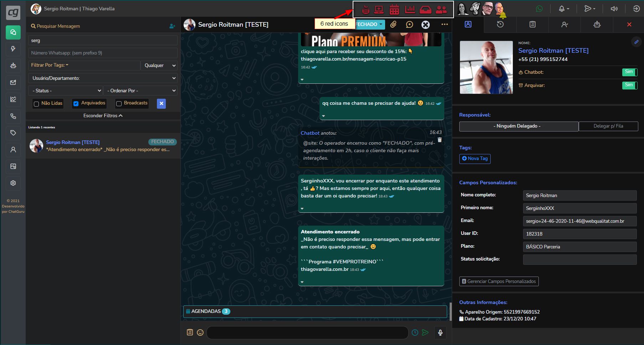Clear filters with the blue X button

(162, 103)
